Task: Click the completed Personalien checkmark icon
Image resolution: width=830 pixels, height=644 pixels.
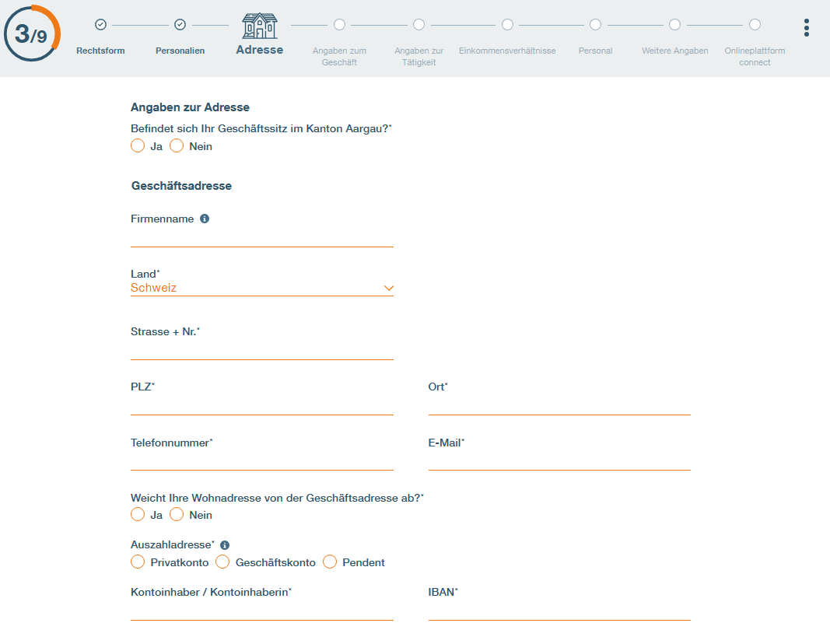Action: (180, 25)
